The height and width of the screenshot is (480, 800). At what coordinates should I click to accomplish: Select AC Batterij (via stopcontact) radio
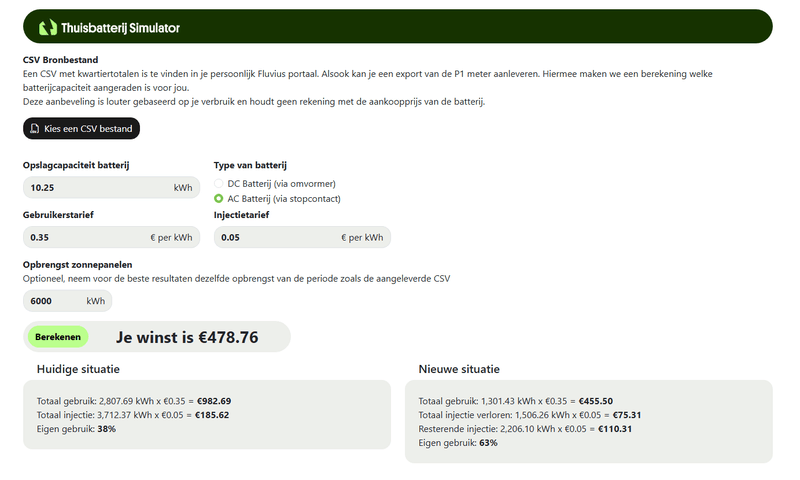coord(220,199)
